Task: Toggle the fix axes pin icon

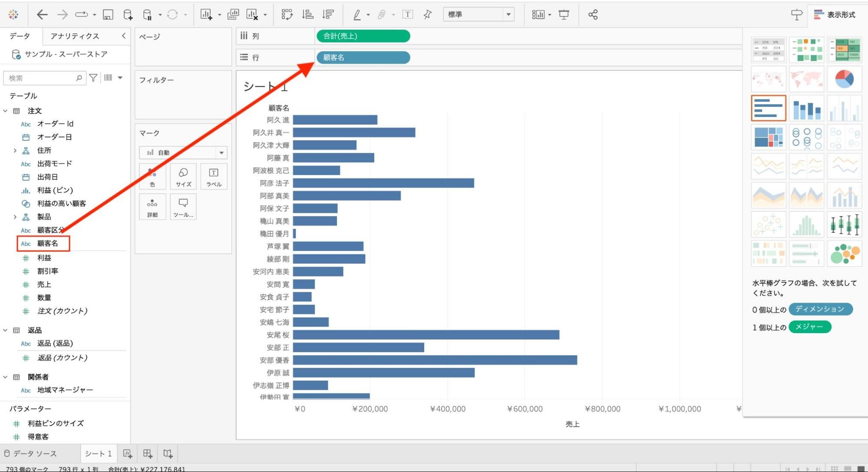Action: click(x=428, y=14)
